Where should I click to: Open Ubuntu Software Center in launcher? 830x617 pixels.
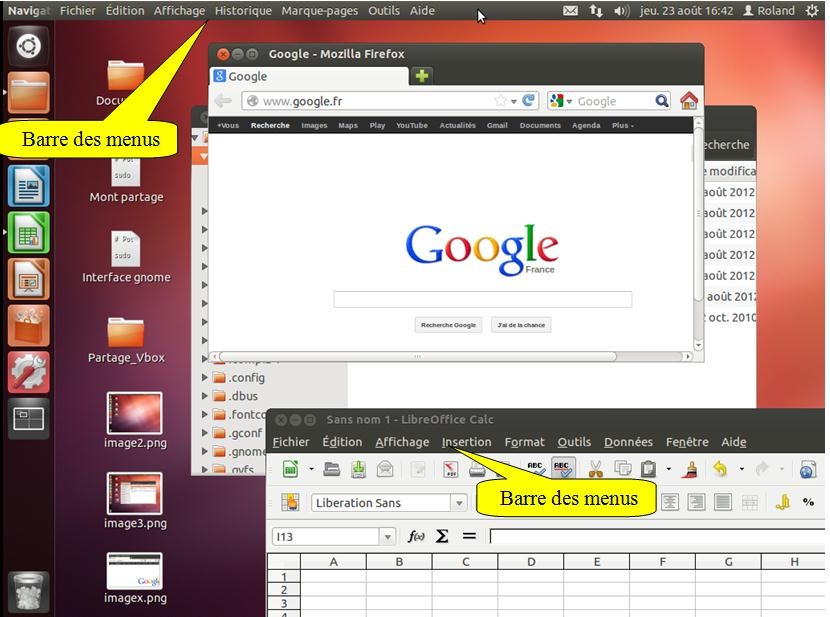coord(29,326)
